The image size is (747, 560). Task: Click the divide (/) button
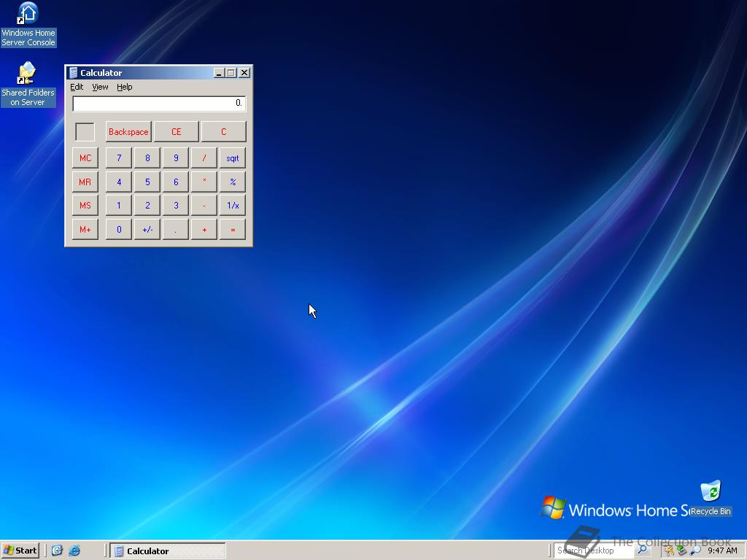pyautogui.click(x=204, y=158)
